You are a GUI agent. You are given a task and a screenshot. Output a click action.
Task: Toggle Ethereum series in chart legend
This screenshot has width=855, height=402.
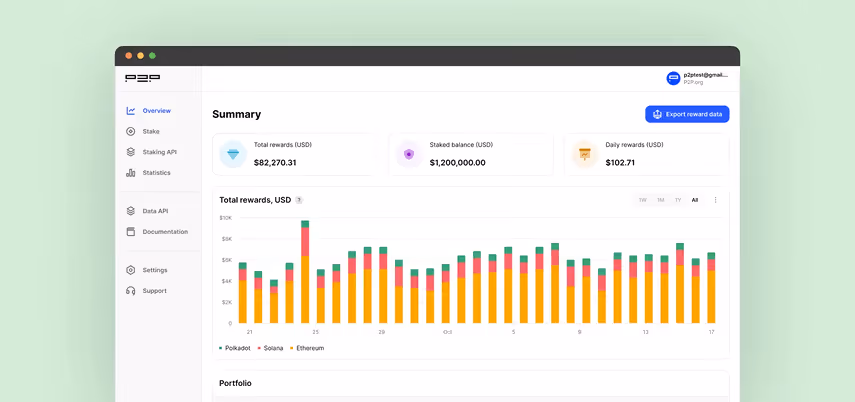[307, 348]
